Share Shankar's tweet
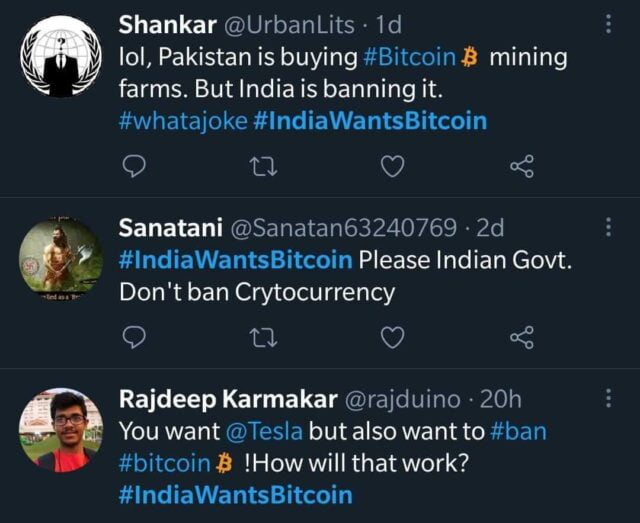The height and width of the screenshot is (523, 640). coord(522,167)
